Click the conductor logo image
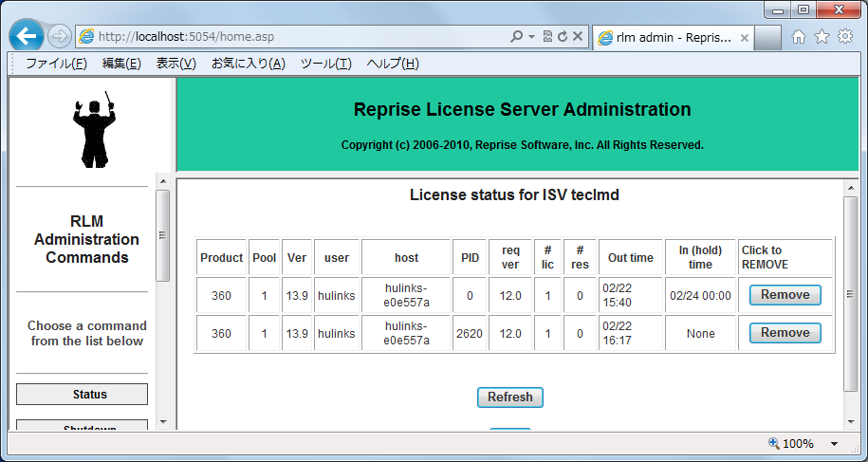The width and height of the screenshot is (868, 462). click(x=95, y=129)
